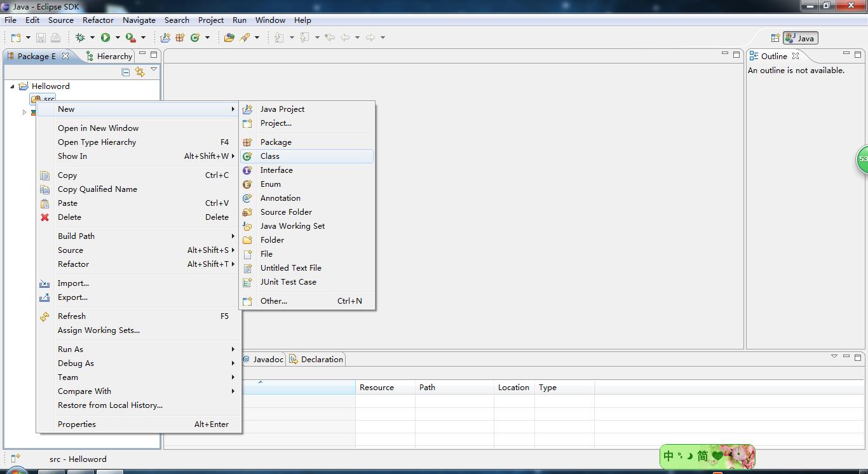This screenshot has height=474, width=868.
Task: Open the Package Explorer view menu triangle
Action: [154, 70]
